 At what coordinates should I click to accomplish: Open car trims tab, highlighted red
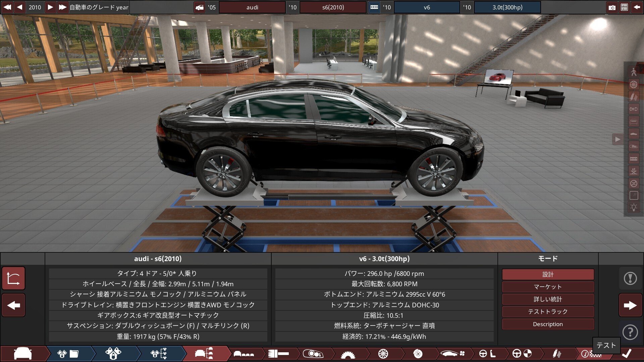[x=204, y=354]
